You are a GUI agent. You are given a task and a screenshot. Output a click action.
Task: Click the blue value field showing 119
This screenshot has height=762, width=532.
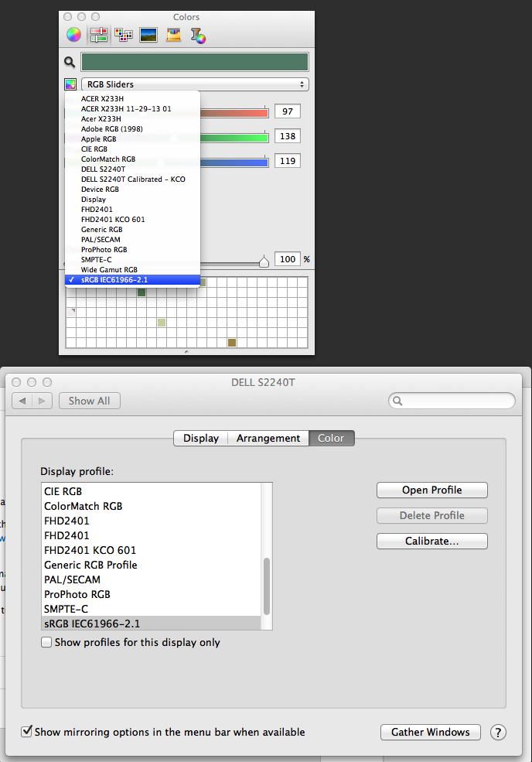click(x=288, y=161)
